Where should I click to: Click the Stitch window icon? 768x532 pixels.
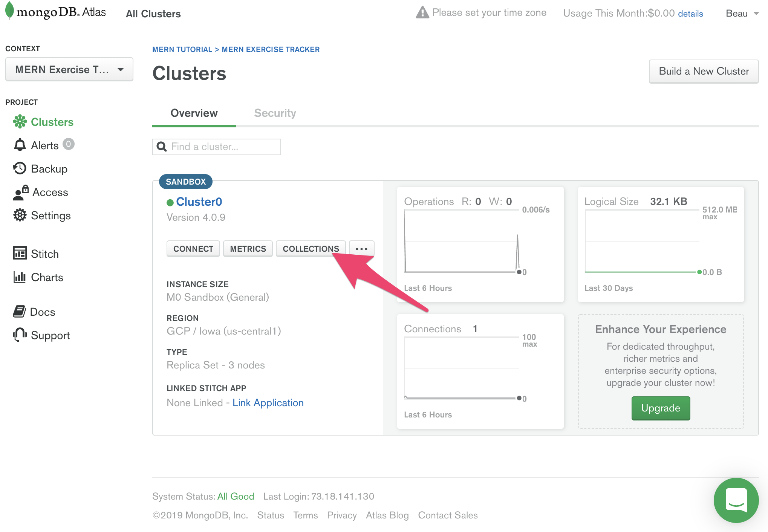click(x=20, y=253)
